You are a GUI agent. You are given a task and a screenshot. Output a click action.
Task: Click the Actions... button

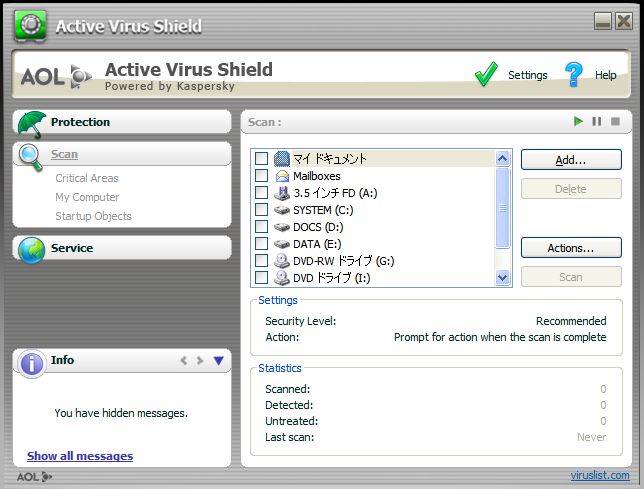point(571,248)
